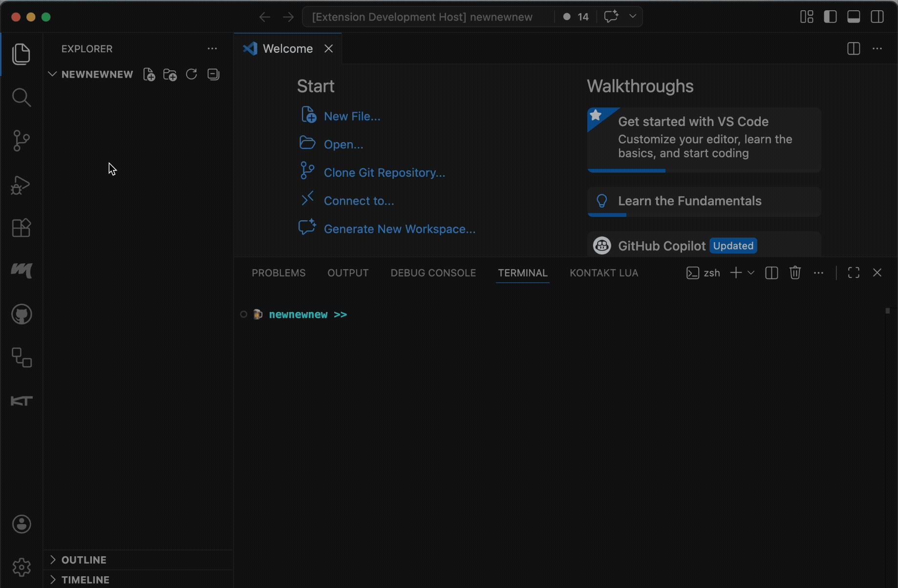Open the Manage gear icon
This screenshot has width=898, height=588.
(21, 567)
